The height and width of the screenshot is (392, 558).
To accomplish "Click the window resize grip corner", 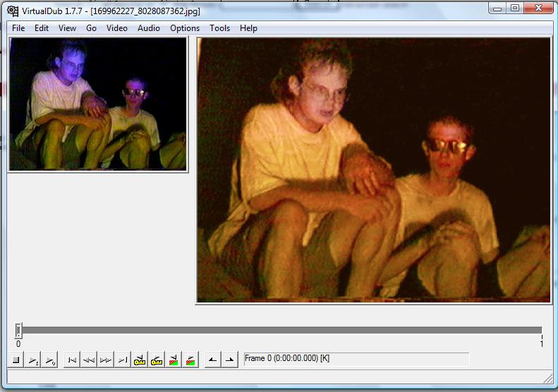I will tap(548, 379).
